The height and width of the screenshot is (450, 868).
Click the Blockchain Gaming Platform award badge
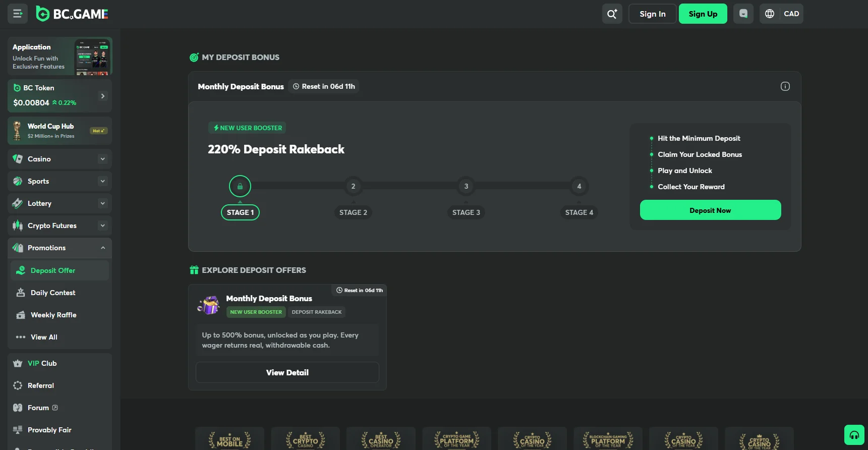608,439
